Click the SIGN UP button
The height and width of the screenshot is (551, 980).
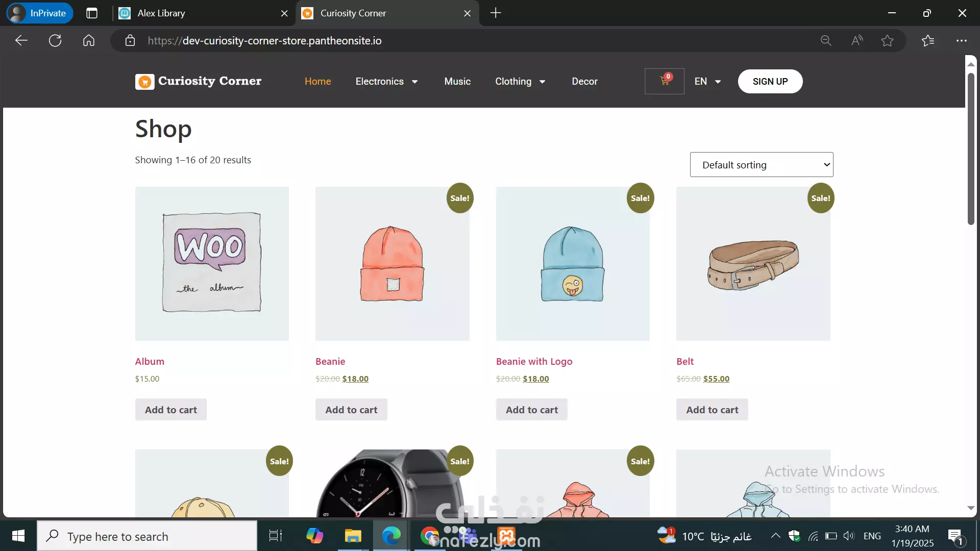[770, 81]
